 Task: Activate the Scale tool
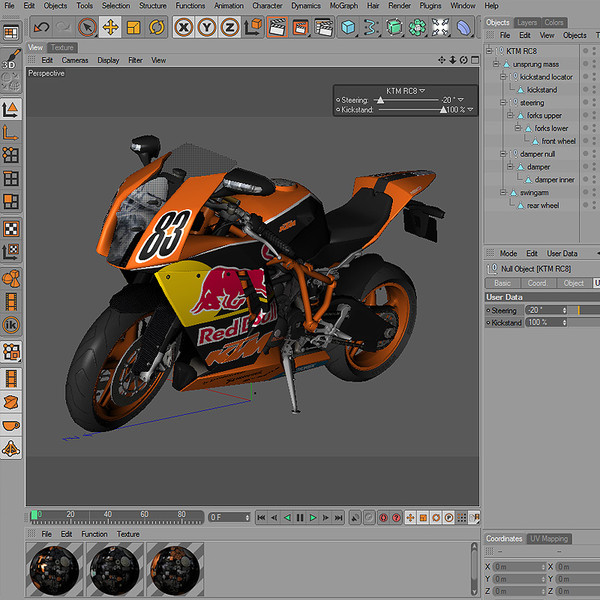(x=133, y=28)
